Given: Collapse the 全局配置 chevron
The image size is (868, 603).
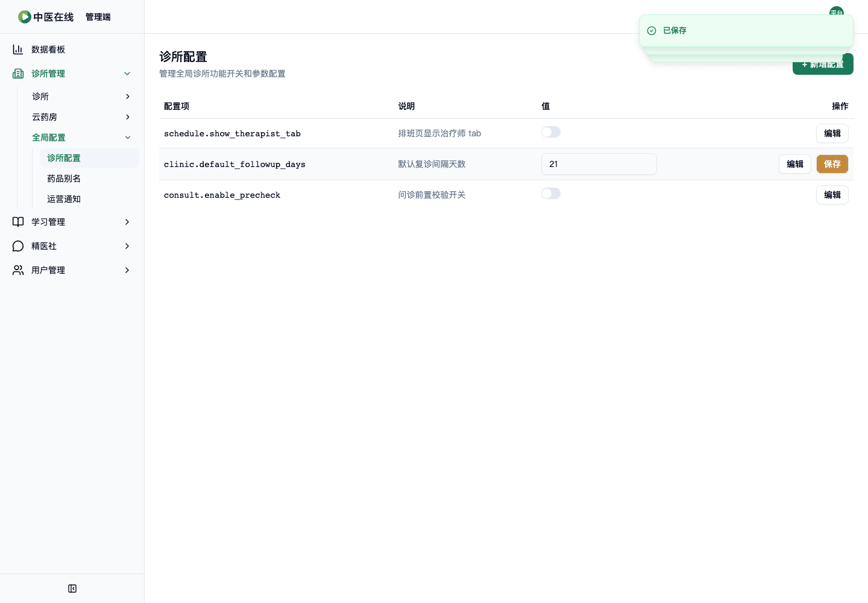Looking at the screenshot, I should click(127, 137).
